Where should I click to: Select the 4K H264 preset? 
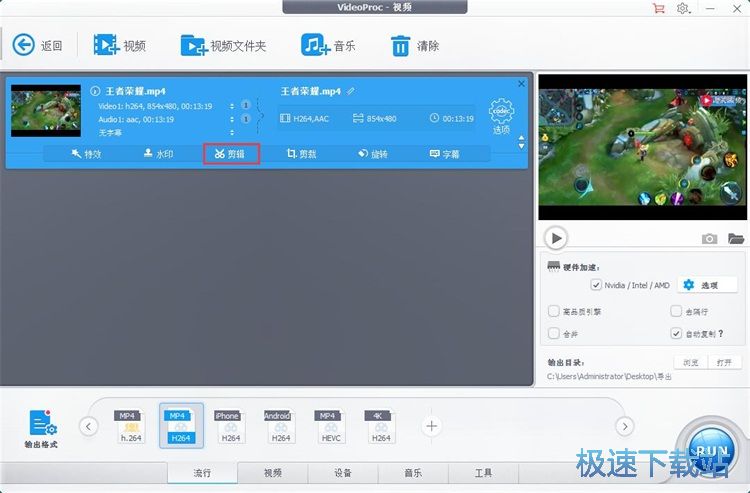[x=381, y=426]
